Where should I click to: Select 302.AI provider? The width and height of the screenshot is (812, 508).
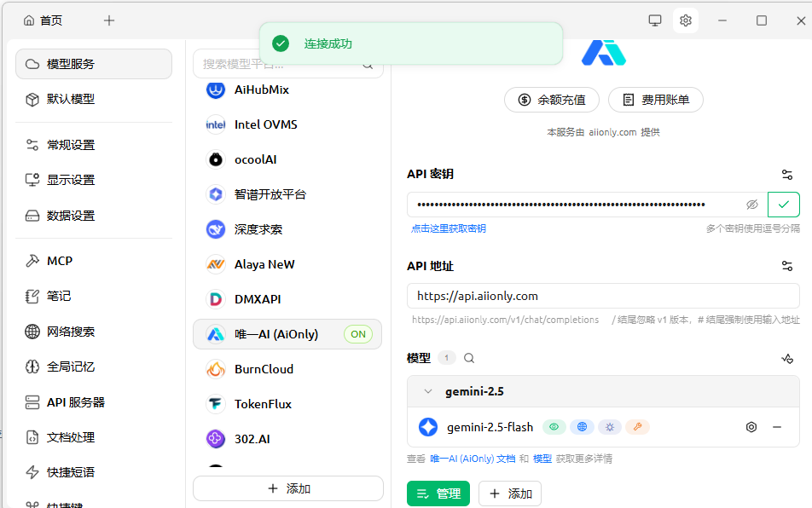(287, 439)
